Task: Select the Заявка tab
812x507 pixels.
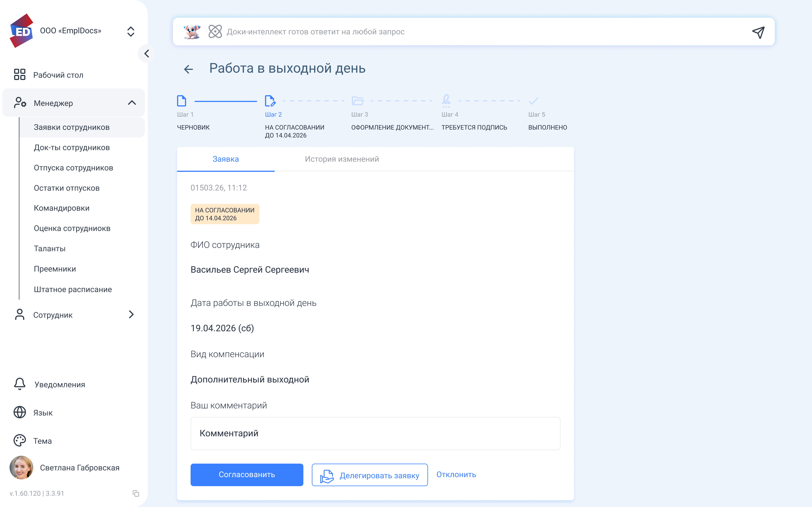Action: pos(226,159)
